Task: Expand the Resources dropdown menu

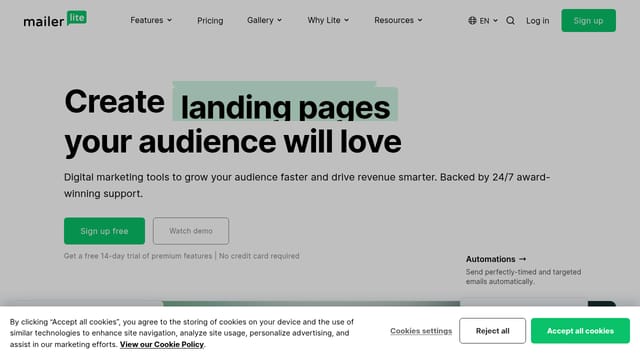Action: click(x=398, y=20)
